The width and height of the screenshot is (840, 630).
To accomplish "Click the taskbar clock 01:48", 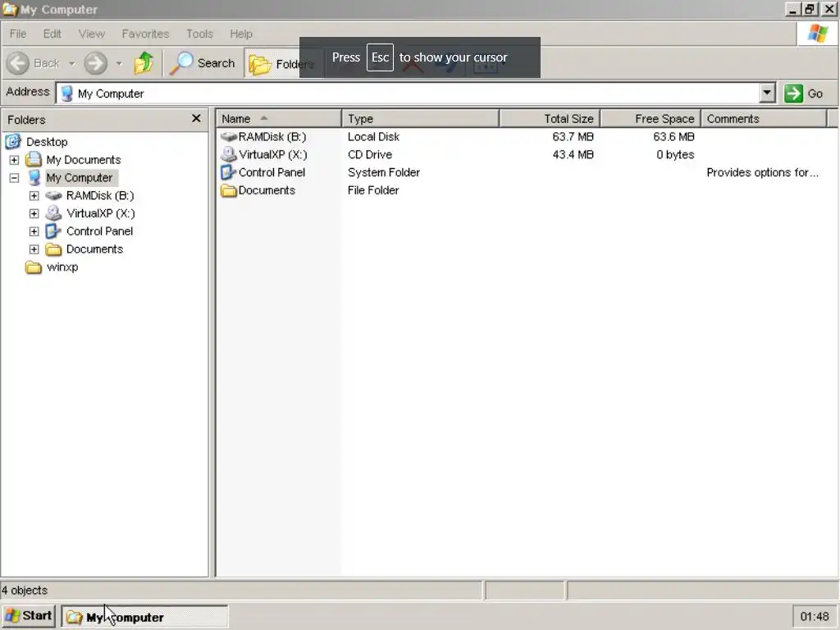I will coord(815,617).
